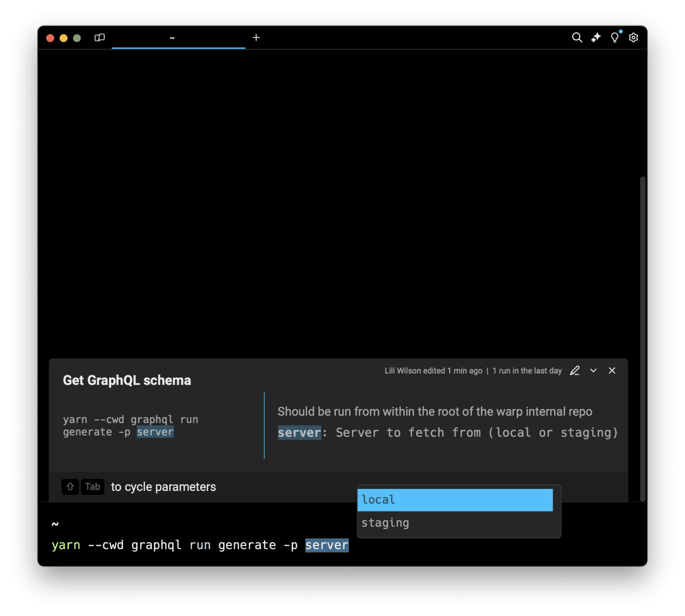Screen dimensions: 685x616
Task: Click highlighted server parameter in command input
Action: [x=327, y=545]
